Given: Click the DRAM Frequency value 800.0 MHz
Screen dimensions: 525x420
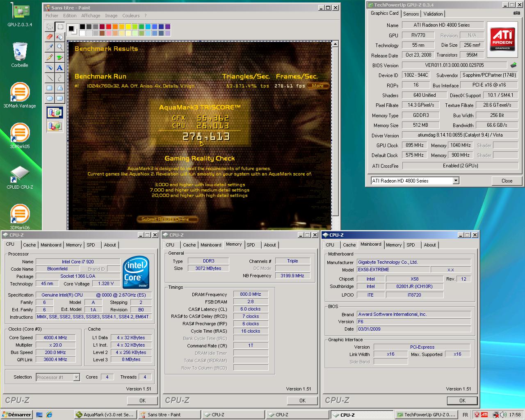Looking at the screenshot, I should click(251, 294).
